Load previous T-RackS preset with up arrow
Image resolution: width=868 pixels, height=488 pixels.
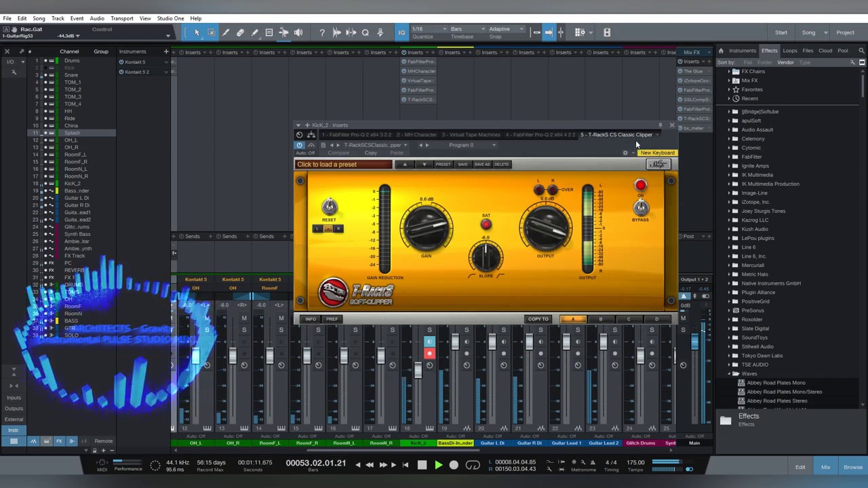point(405,164)
